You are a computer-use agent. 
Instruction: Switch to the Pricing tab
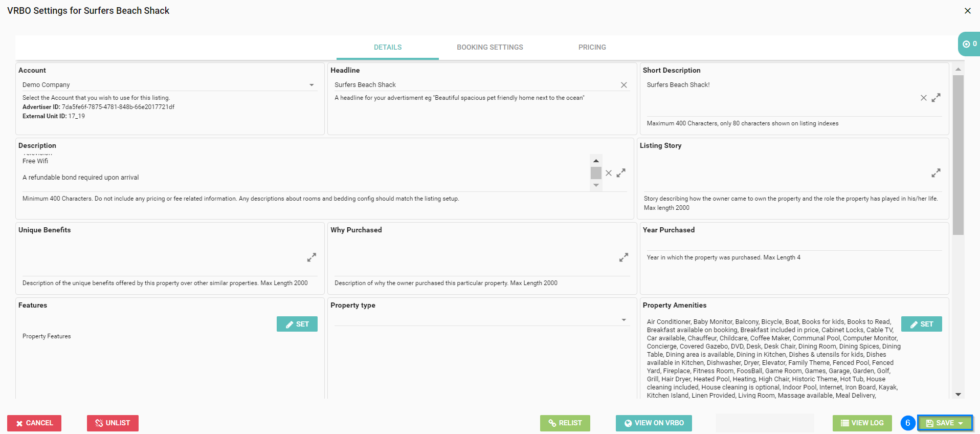point(592,47)
